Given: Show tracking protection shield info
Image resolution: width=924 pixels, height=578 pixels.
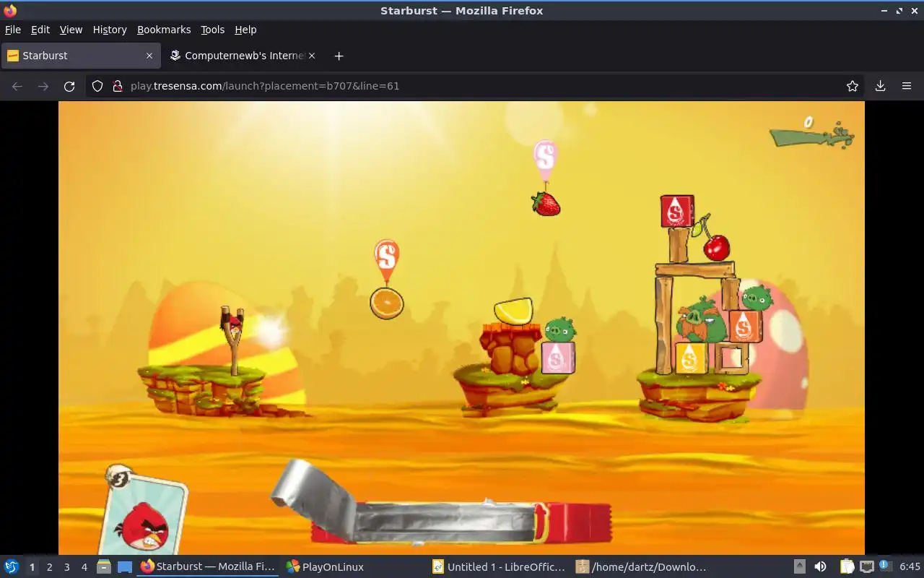Looking at the screenshot, I should tap(97, 86).
